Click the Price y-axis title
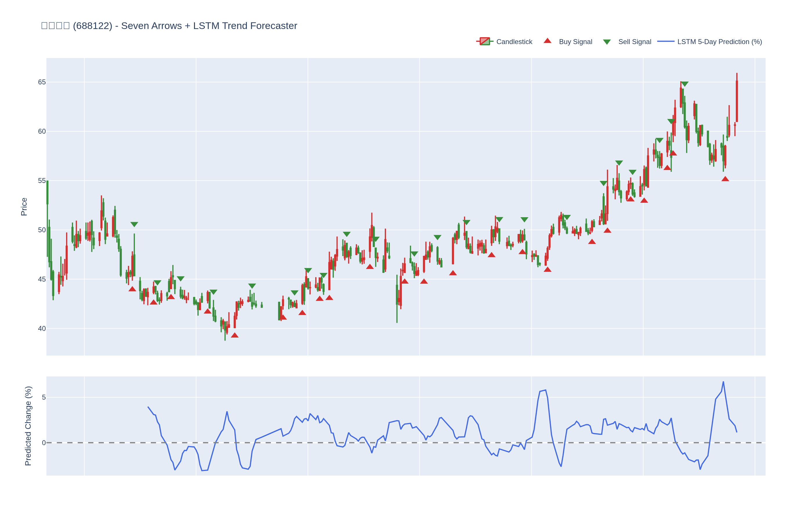Screen dimensions: 812x522 tap(24, 207)
